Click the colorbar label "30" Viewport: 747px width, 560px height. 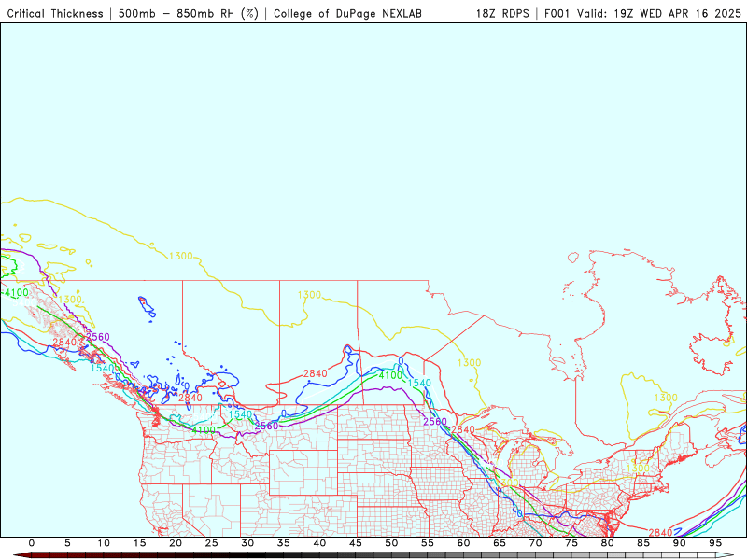pyautogui.click(x=247, y=543)
